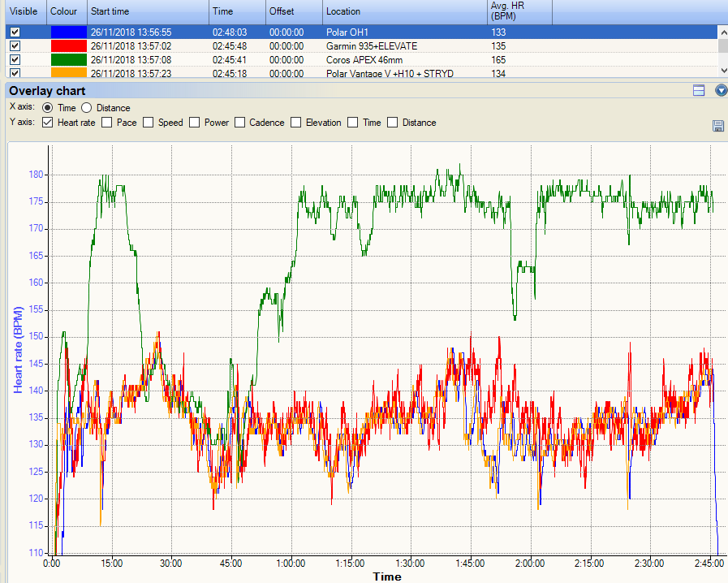The image size is (728, 583).
Task: Uncheck visibility for Garmin 935+ELEVATE row
Action: 15,46
